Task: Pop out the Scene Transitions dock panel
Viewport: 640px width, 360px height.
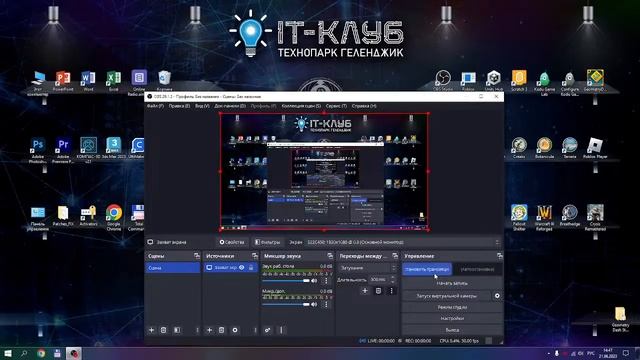Action: (x=395, y=256)
